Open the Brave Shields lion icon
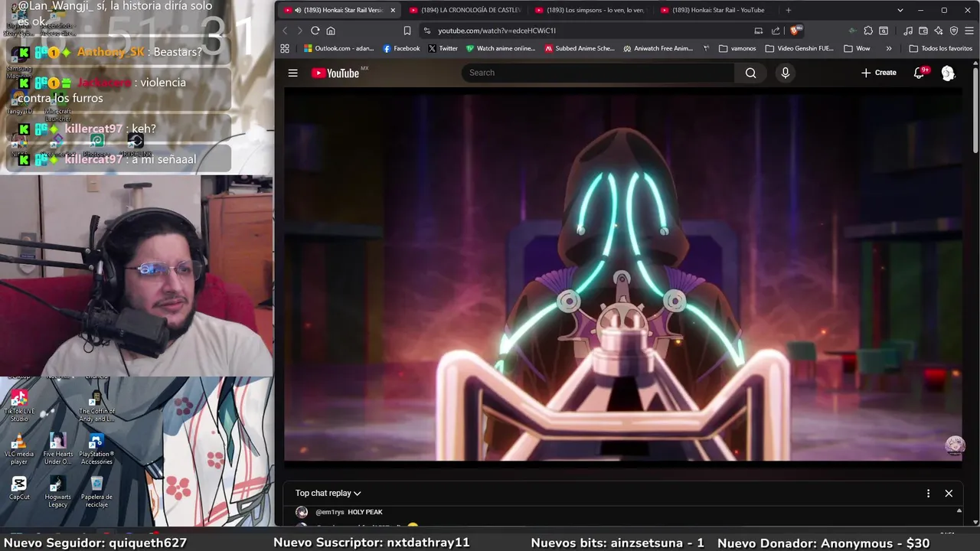This screenshot has height=551, width=980. tap(795, 31)
